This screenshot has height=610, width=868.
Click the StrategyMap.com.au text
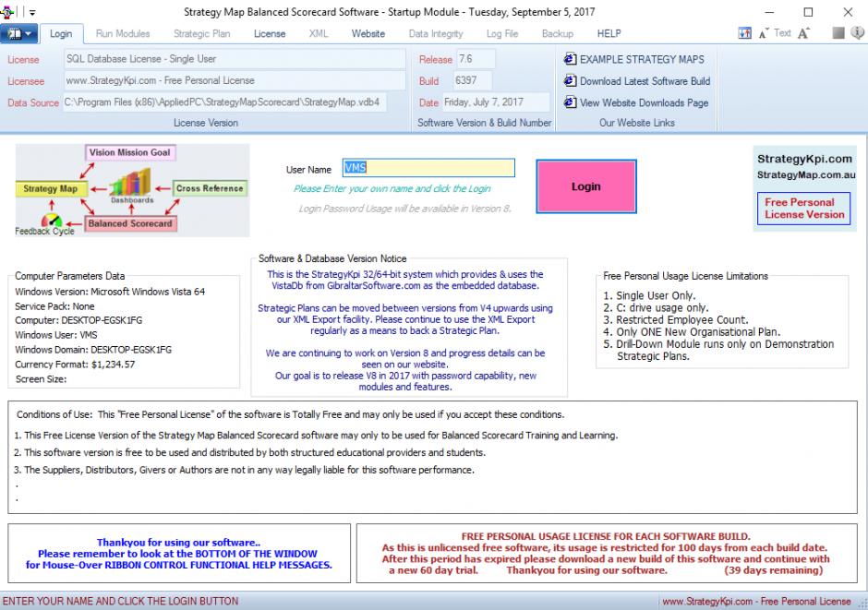click(806, 174)
